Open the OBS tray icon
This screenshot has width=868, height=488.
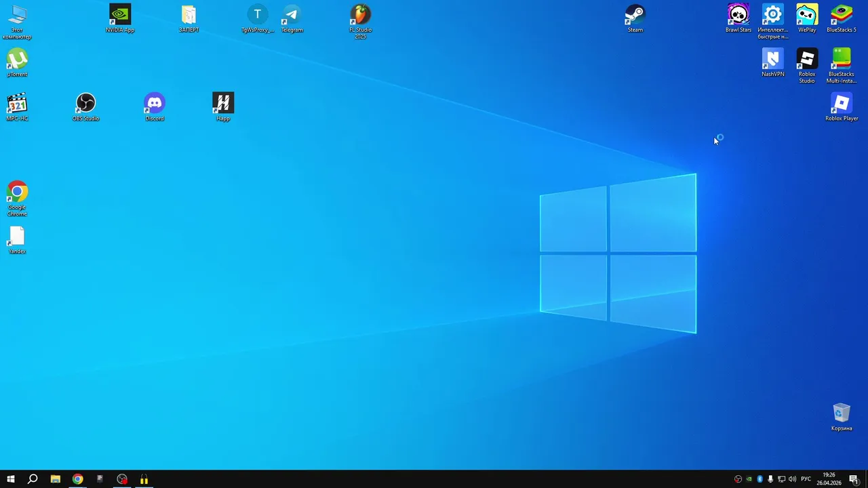pos(738,479)
